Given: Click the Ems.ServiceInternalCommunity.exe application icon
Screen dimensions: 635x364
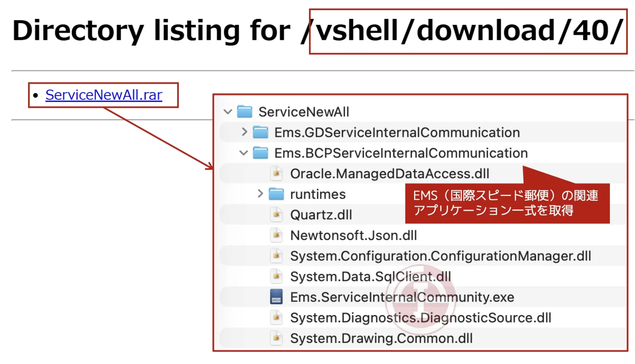Looking at the screenshot, I should click(276, 297).
